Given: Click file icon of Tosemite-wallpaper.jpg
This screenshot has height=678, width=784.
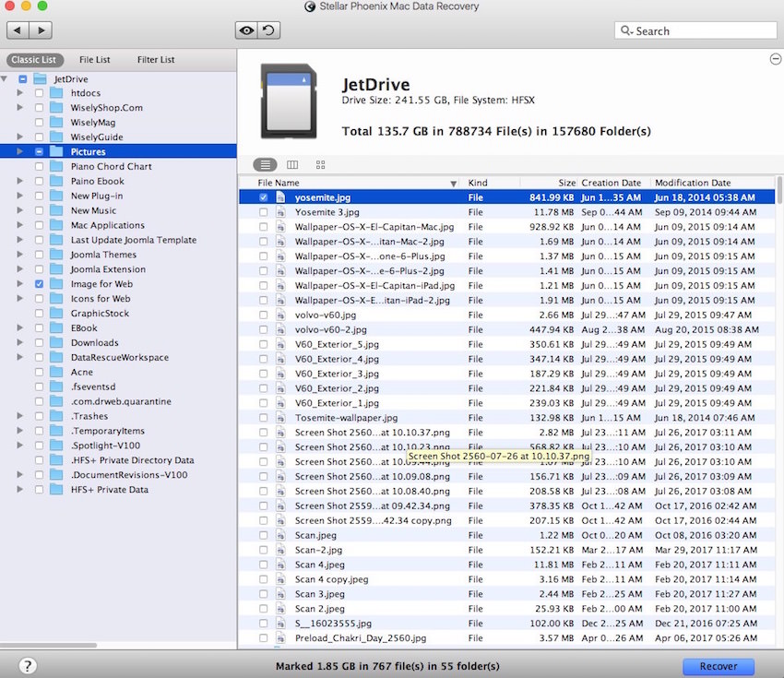Looking at the screenshot, I should point(280,418).
